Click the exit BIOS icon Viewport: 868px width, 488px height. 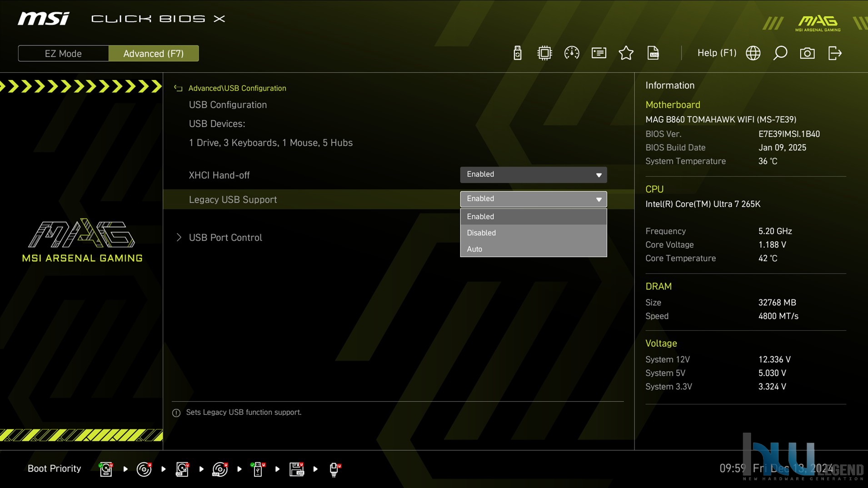(x=835, y=53)
